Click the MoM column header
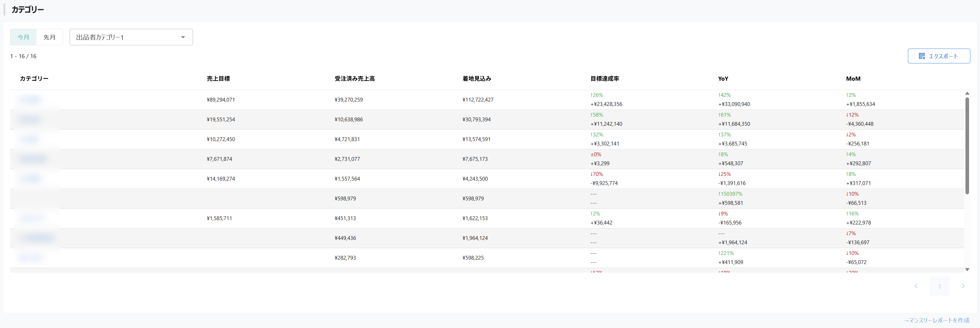Screen dimensions: 980x328 coord(853,79)
